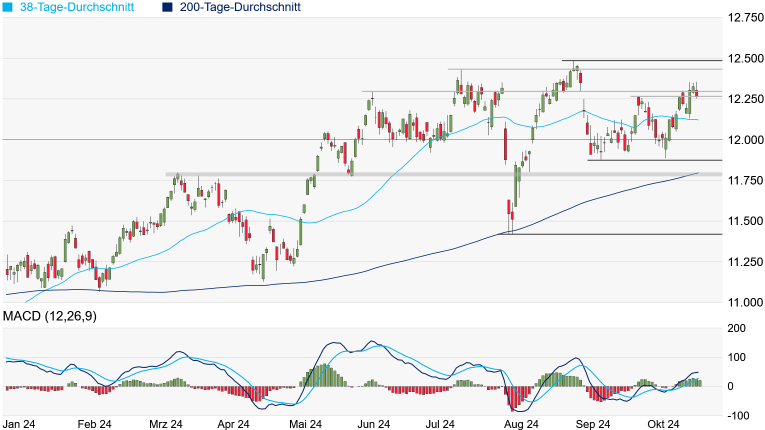Select the 11.000 price axis label
This screenshot has height=430, width=765.
tap(742, 302)
